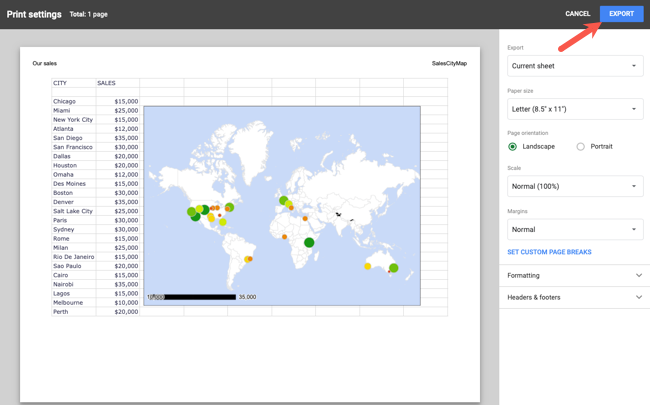This screenshot has height=405, width=650.
Task: Click the Chicago cell in the preview
Action: tap(65, 101)
